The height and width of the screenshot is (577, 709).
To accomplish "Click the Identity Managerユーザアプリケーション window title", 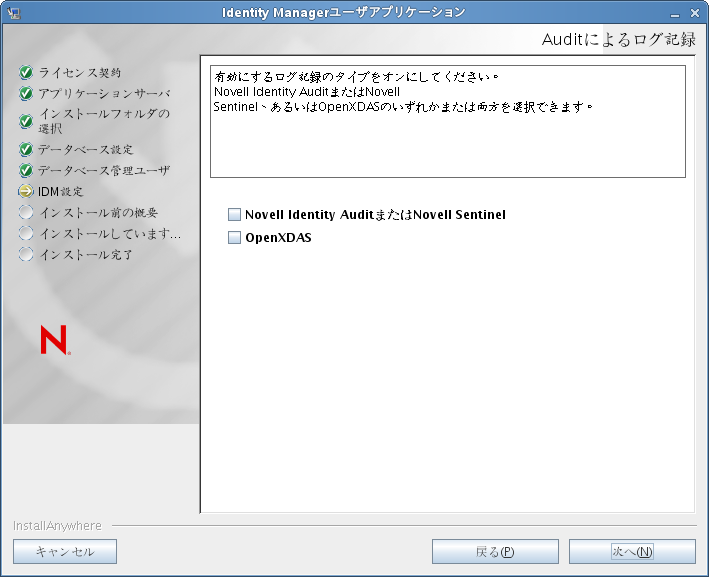I will 343,12.
